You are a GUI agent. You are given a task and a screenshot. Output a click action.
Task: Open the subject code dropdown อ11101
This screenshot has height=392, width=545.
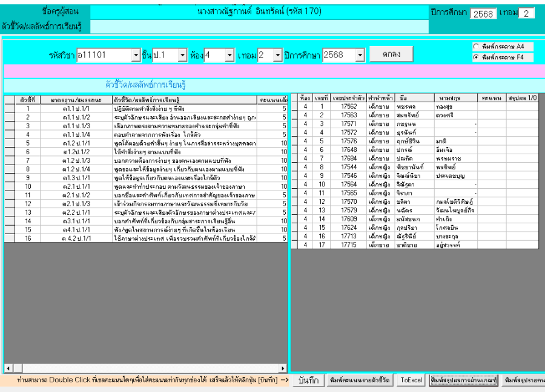(135, 55)
